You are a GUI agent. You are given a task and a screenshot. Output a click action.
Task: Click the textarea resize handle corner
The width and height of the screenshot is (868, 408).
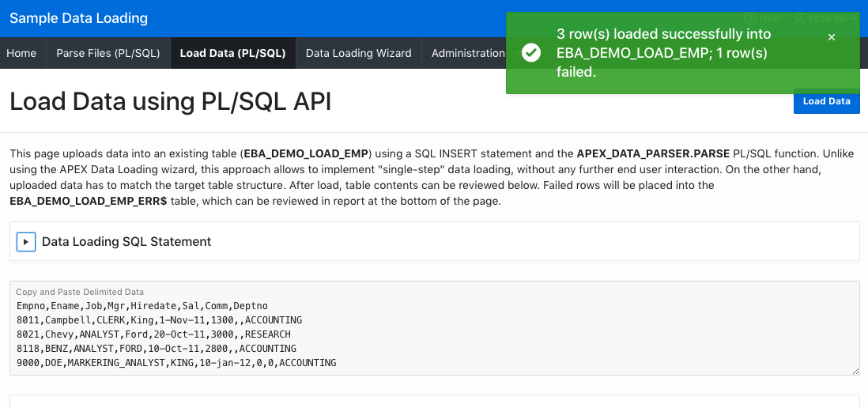[855, 371]
